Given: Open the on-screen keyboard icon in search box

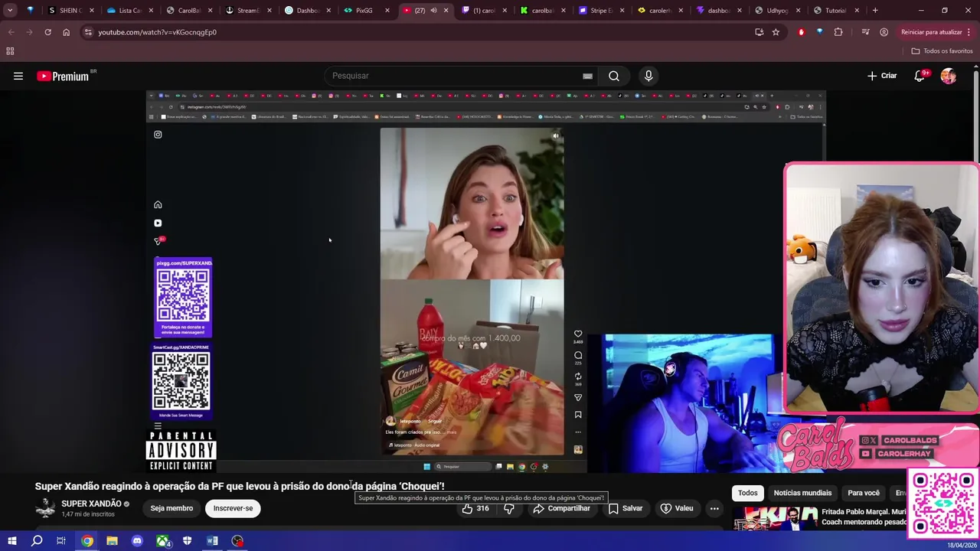Looking at the screenshot, I should tap(587, 76).
